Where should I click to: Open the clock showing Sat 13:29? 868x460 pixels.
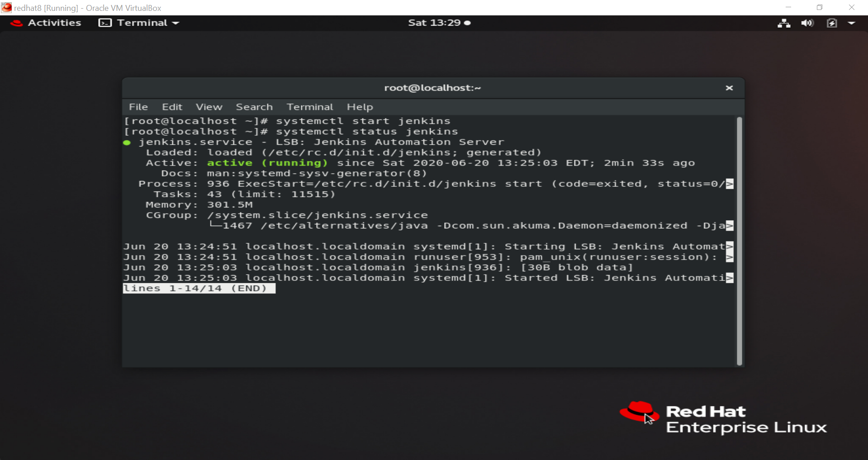(x=439, y=23)
